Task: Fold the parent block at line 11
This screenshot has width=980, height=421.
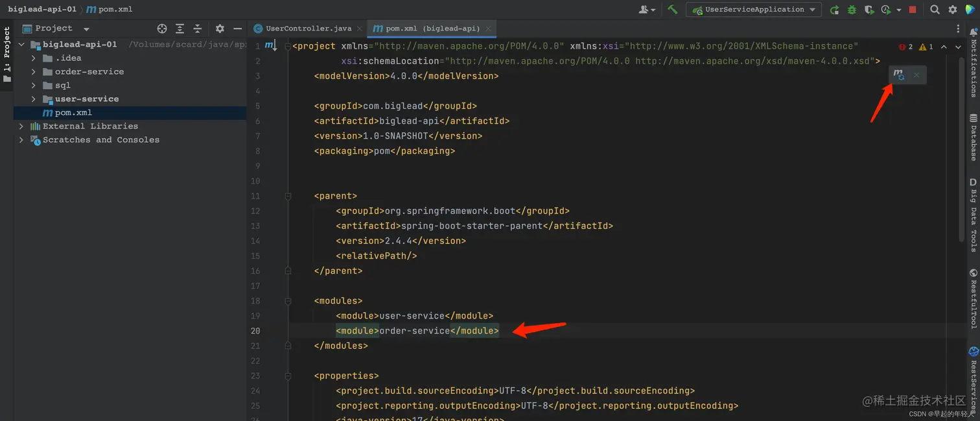Action: (x=288, y=196)
